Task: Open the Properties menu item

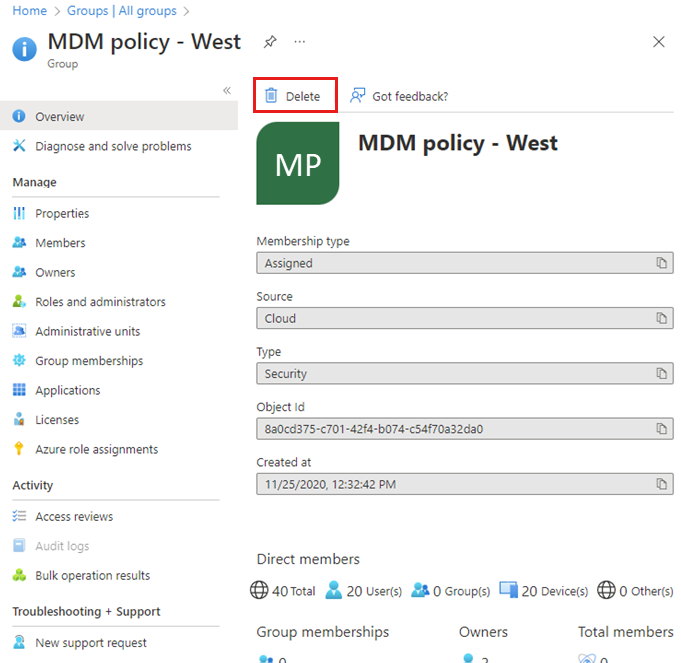Action: (62, 213)
